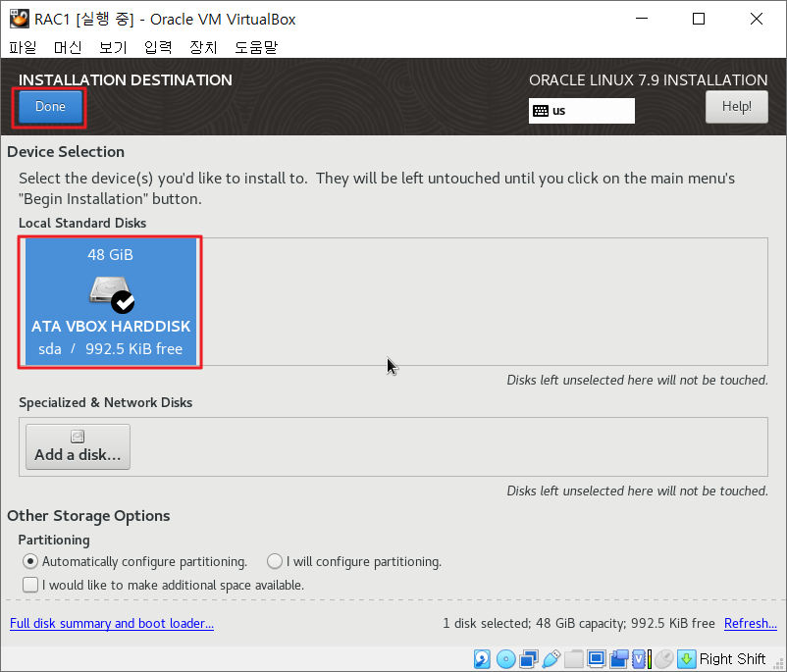Screen dimensions: 787x672
Task: Click the Local Standard Disks label
Action: coord(82,223)
